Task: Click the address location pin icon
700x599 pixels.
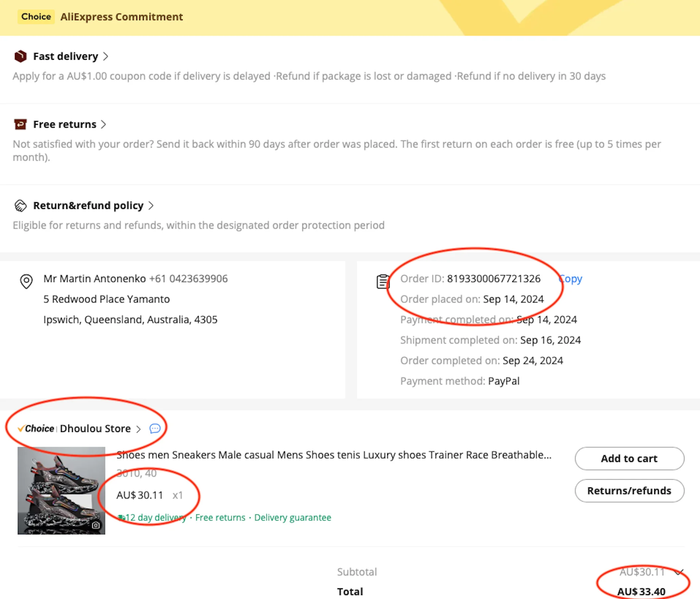Action: coord(26,281)
